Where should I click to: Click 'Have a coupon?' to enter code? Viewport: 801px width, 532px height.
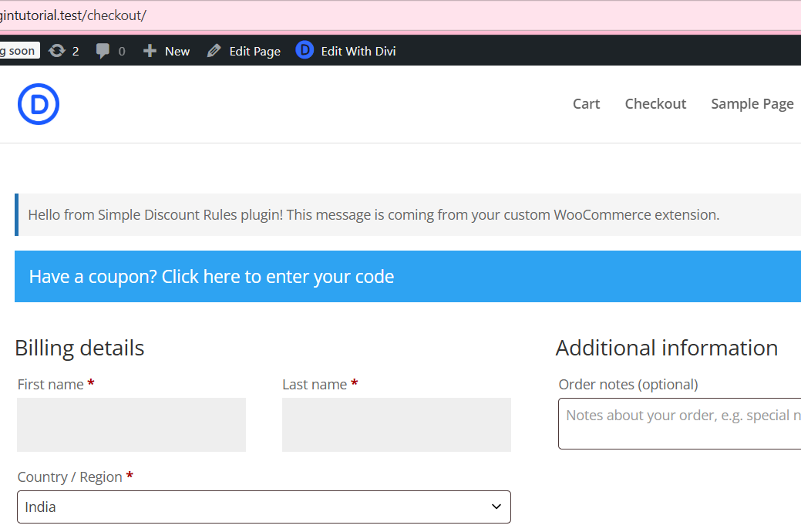pyautogui.click(x=211, y=277)
